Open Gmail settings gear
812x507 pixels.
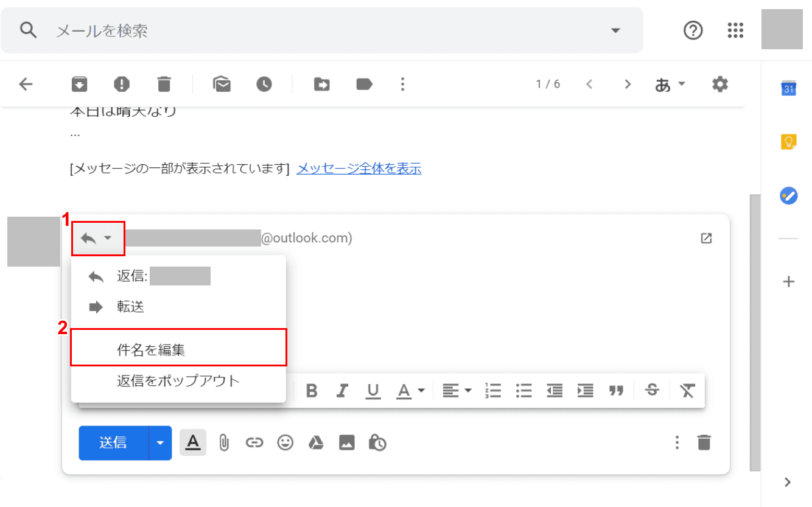[x=720, y=84]
